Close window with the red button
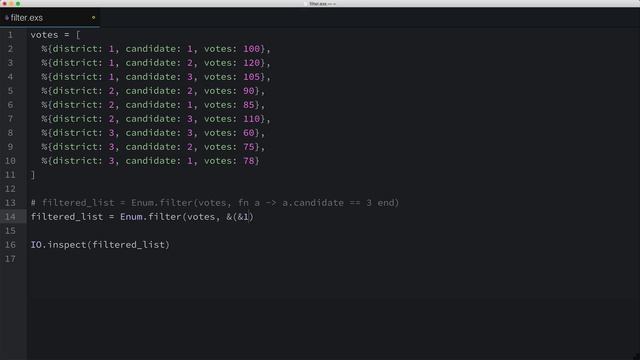Image resolution: width=640 pixels, height=360 pixels. pyautogui.click(x=5, y=4)
